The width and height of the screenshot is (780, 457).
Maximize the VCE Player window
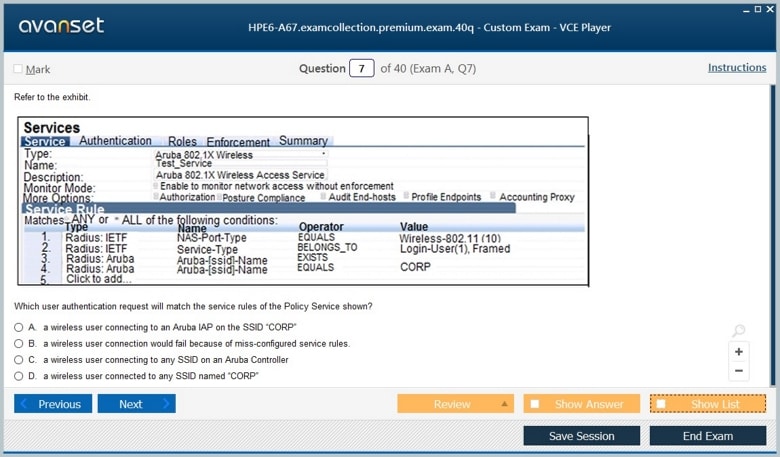pos(758,9)
